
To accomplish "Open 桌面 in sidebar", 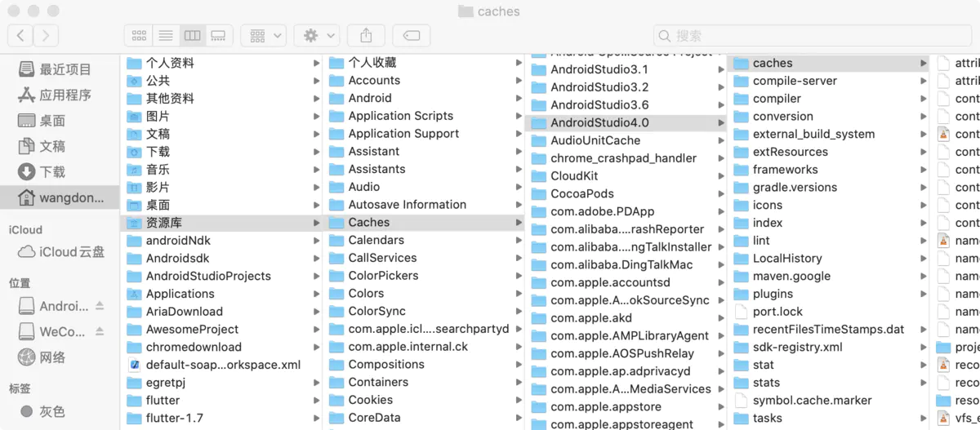I will pos(59,120).
